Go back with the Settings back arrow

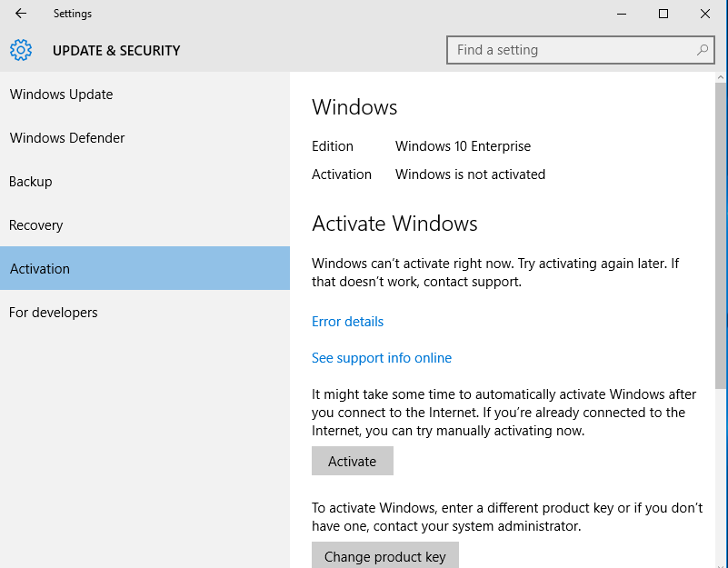(x=21, y=14)
